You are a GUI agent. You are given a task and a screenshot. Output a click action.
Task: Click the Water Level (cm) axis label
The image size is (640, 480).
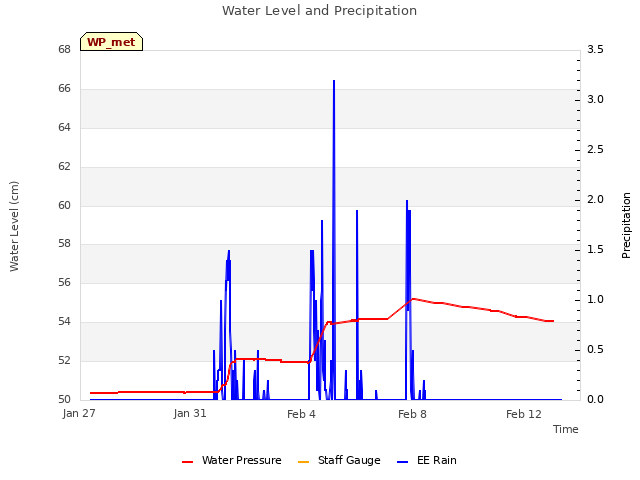point(14,227)
